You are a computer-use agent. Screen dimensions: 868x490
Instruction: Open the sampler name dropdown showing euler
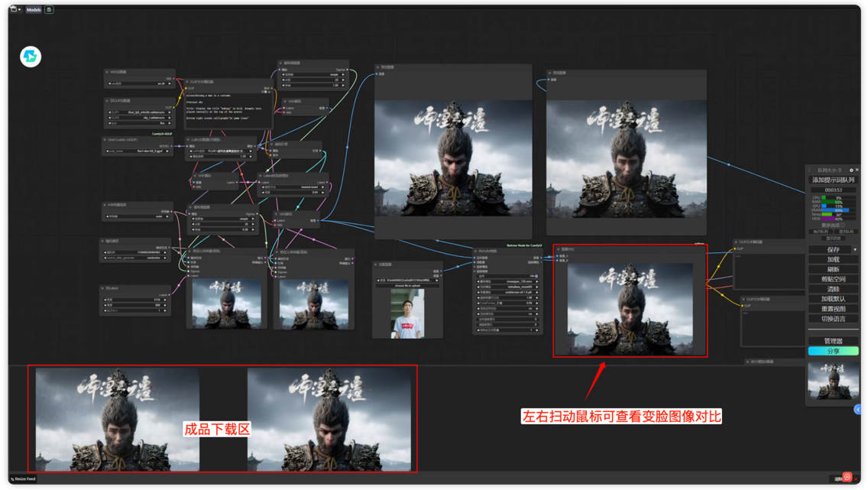tap(138, 216)
